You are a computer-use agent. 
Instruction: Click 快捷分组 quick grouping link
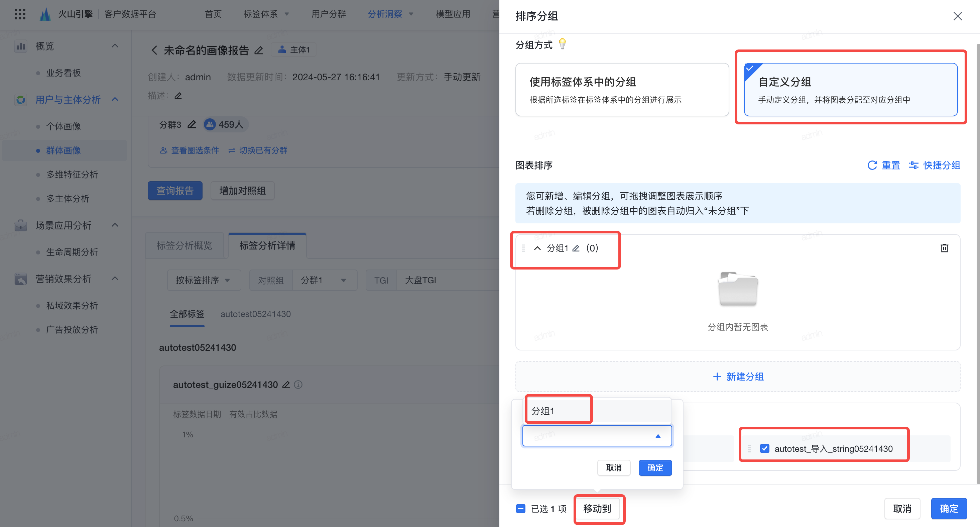(935, 165)
